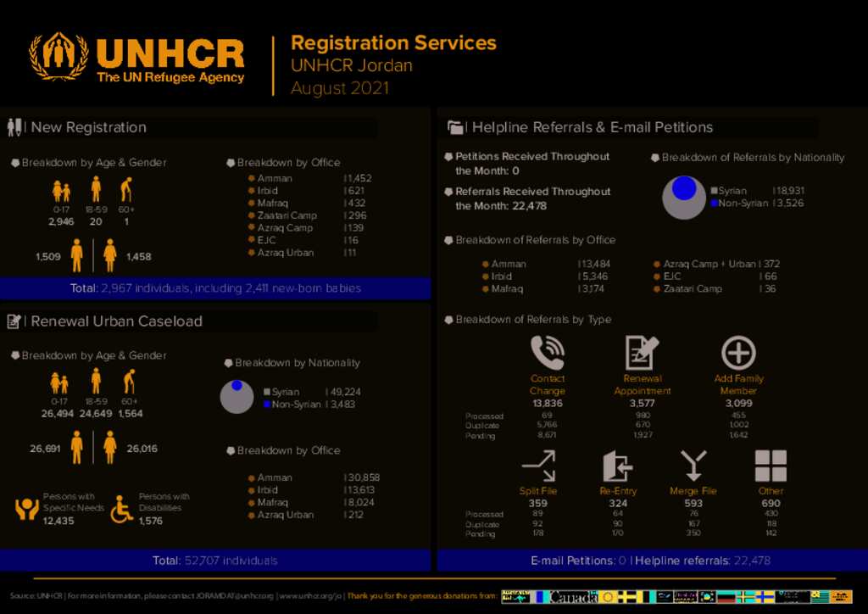Click the Persons with Disabilities wheelchair icon
868x614 pixels.
click(x=121, y=509)
